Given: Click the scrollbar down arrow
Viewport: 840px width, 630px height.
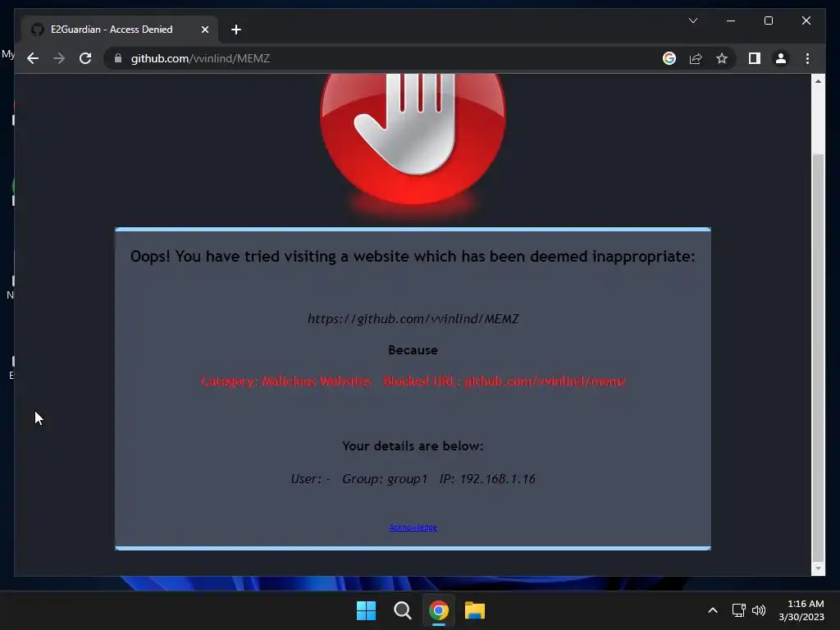Looking at the screenshot, I should tap(818, 568).
